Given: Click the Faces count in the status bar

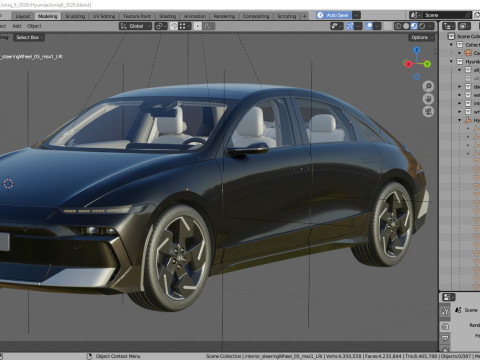Looking at the screenshot, I should click(384, 356).
